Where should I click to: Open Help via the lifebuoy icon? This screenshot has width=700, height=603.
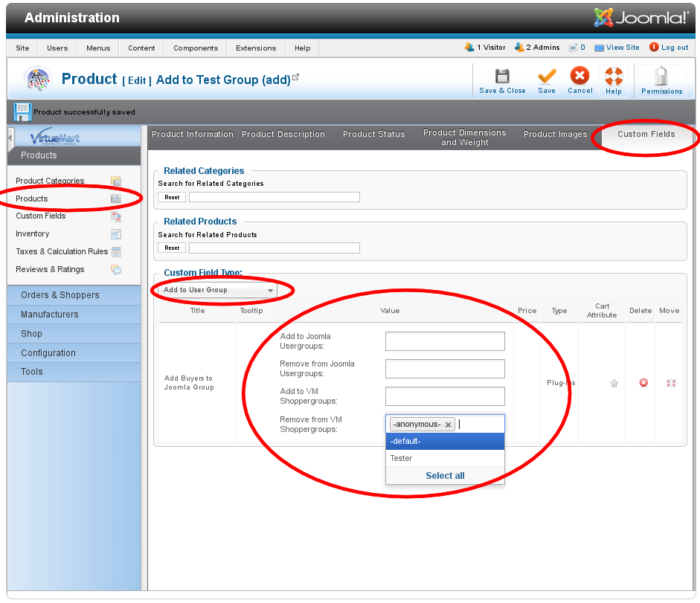(x=614, y=77)
